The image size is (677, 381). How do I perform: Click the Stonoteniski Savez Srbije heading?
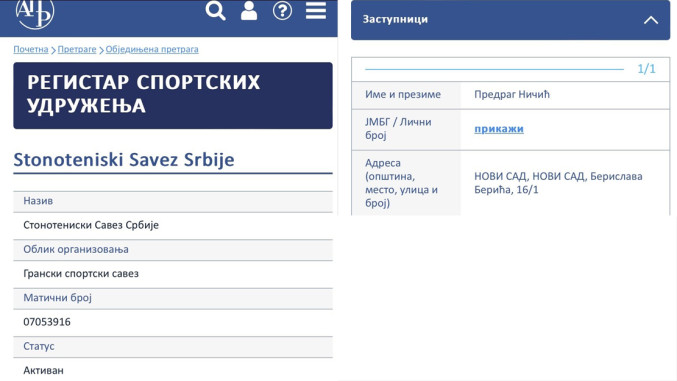[124, 159]
